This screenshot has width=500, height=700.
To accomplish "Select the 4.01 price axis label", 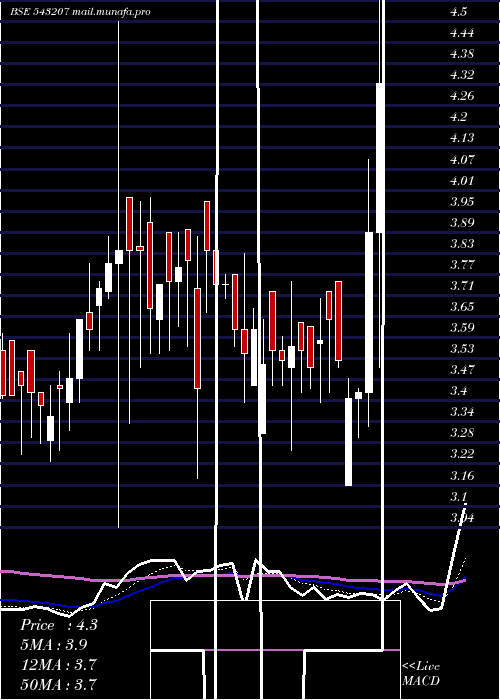I will coord(462,180).
